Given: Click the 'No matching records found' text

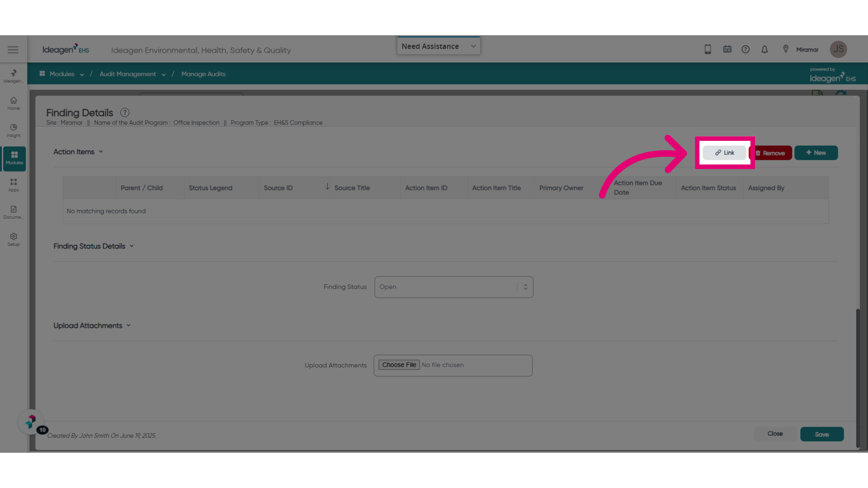Looking at the screenshot, I should [106, 211].
